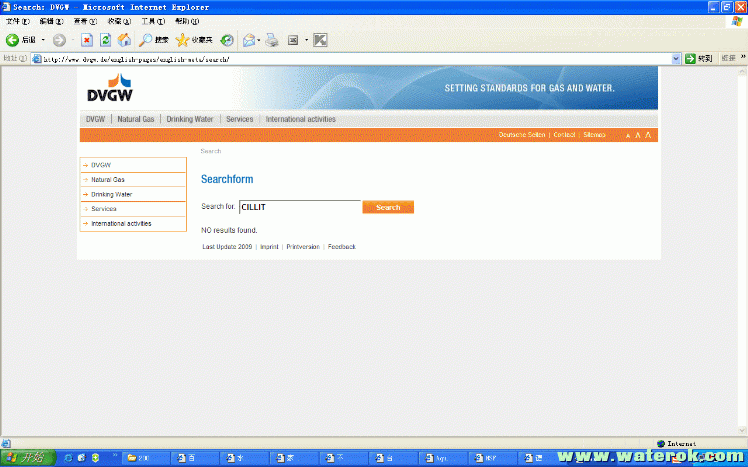Expand the quick launch overflow chevron

(114, 455)
